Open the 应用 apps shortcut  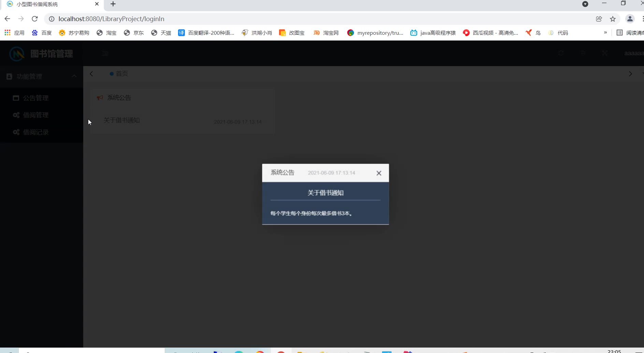coord(15,33)
